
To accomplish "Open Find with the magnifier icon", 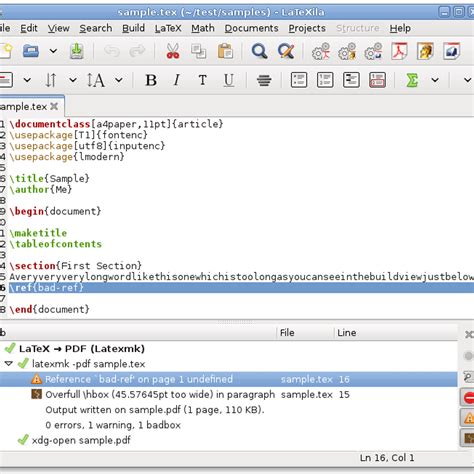I will pyautogui.click(x=259, y=51).
